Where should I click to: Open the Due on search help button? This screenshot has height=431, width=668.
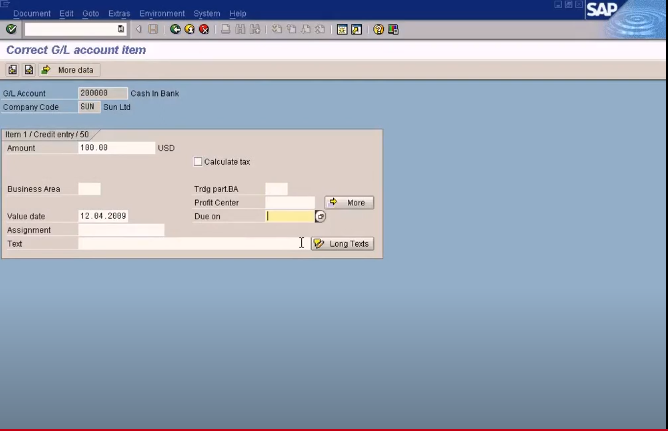tap(320, 216)
